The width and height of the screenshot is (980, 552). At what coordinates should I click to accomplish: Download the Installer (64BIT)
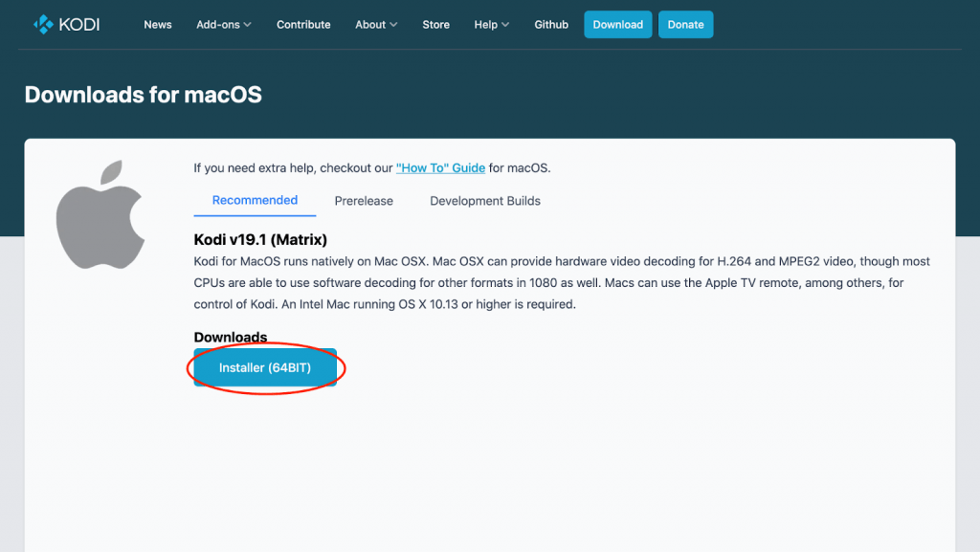coord(265,367)
